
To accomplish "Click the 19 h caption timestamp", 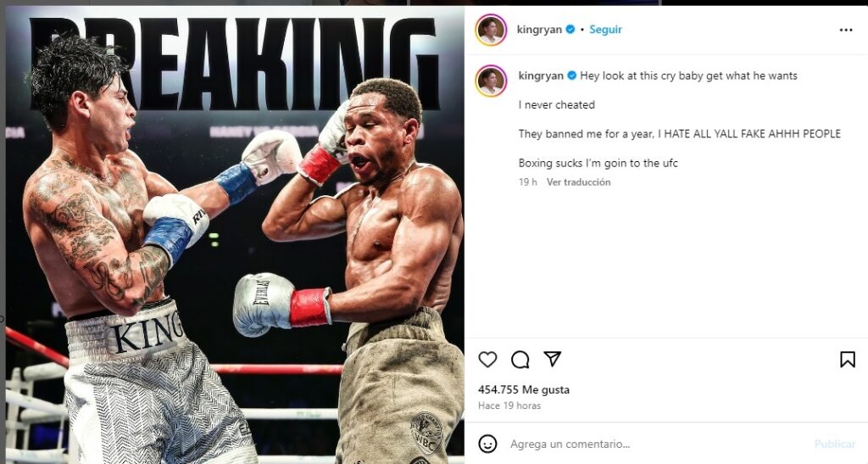I will [527, 182].
